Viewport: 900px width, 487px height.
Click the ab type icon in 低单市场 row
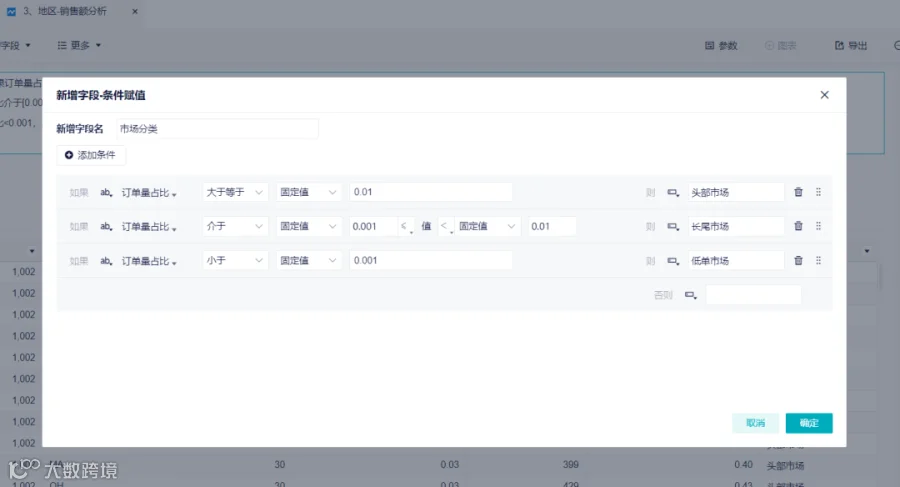106,261
